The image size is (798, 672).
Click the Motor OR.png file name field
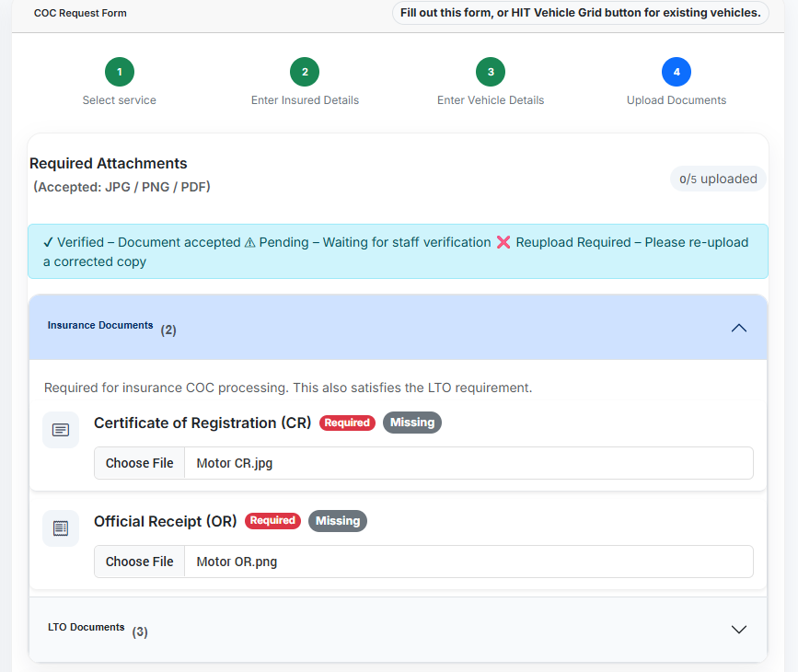click(468, 562)
